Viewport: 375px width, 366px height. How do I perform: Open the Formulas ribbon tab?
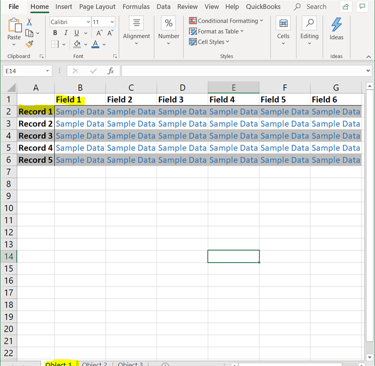click(x=136, y=6)
